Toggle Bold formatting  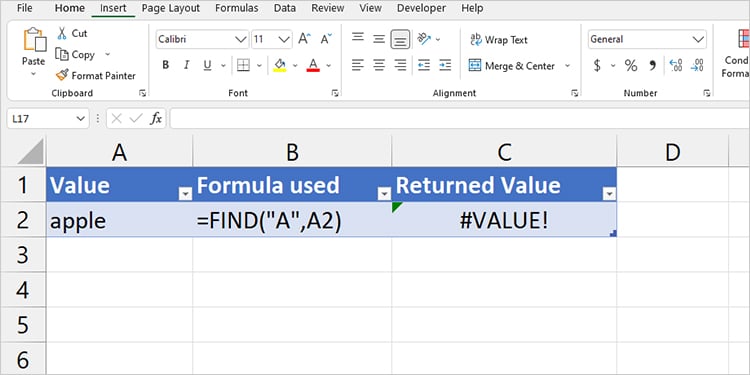pos(165,65)
